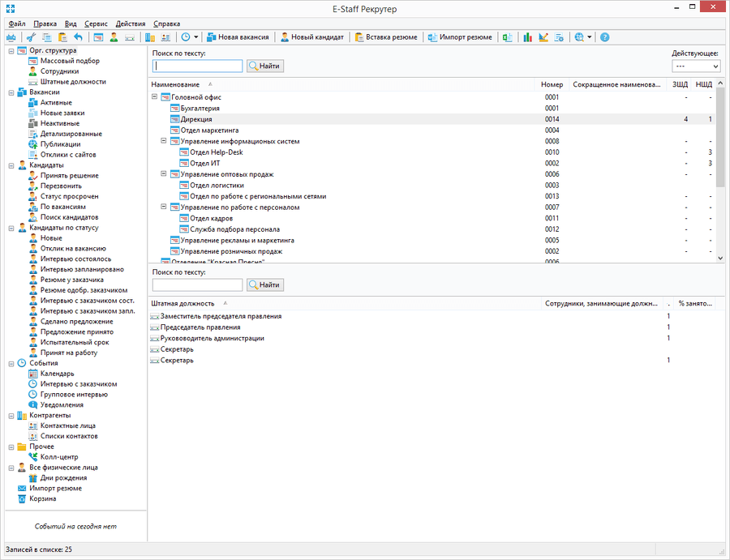Collapse the Кандидаты по статусу sidebar node
The height and width of the screenshot is (560, 730).
[x=11, y=229]
